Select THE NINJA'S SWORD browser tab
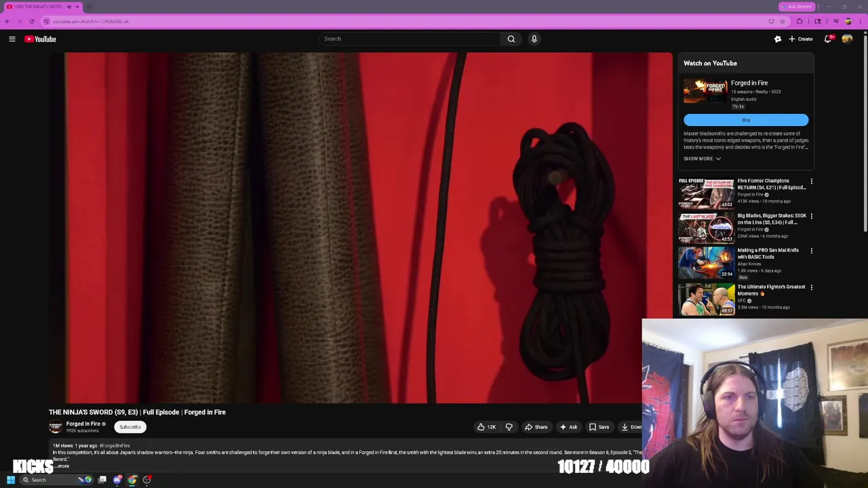 pyautogui.click(x=39, y=7)
